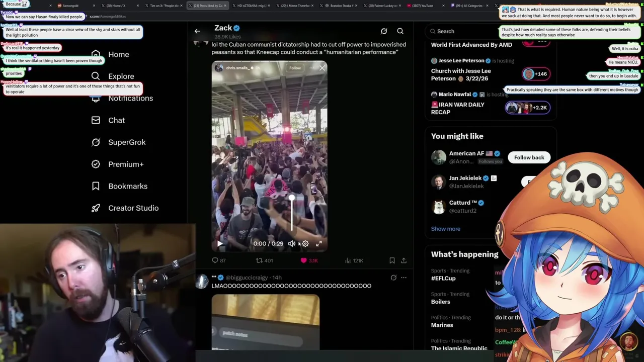Open the three-dot options on embedded video
Image resolution: width=644 pixels, height=362 pixels.
[311, 68]
